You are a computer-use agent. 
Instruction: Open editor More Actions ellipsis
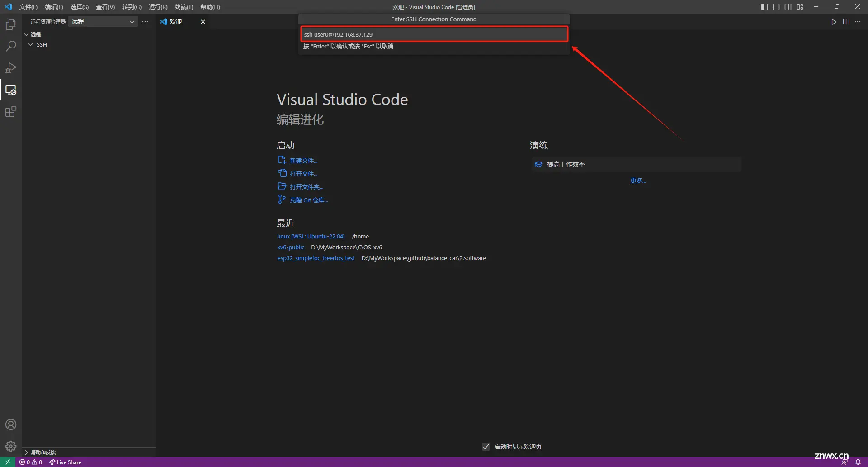coord(858,22)
